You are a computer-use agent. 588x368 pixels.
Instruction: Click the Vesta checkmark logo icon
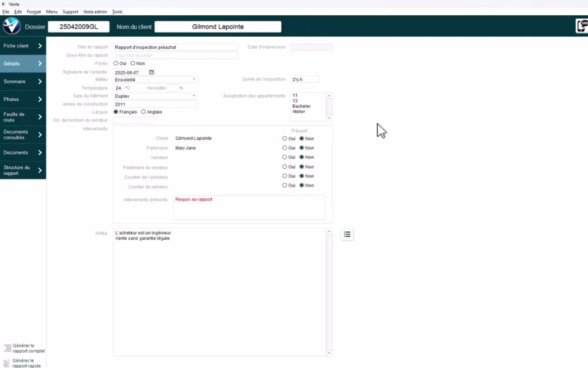point(12,26)
